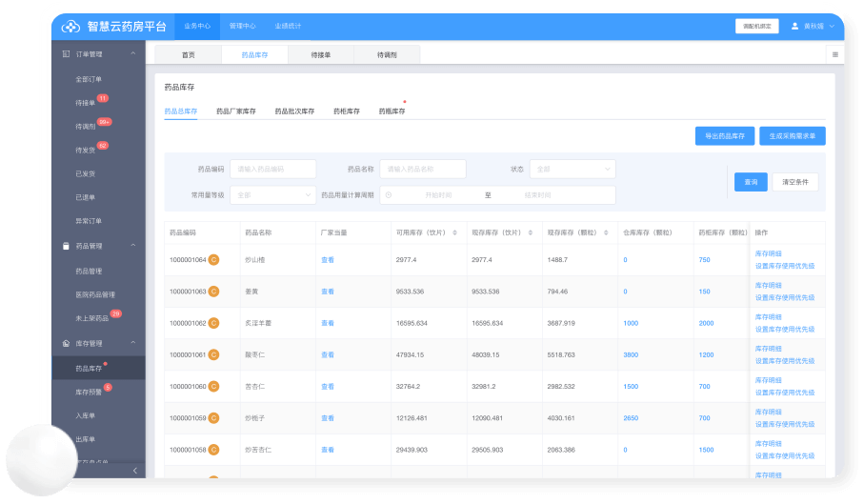
Task: Click 生成采购需求单 button
Action: click(x=793, y=135)
